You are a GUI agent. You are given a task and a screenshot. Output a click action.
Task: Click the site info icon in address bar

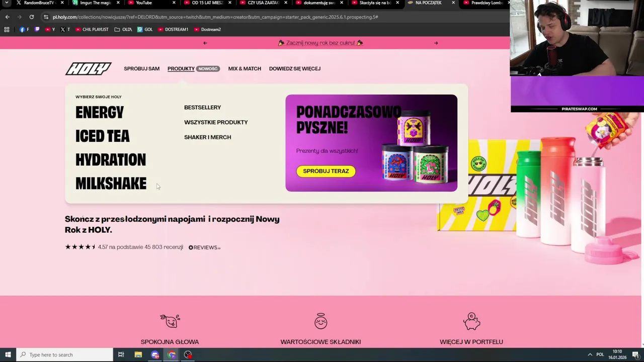[46, 17]
